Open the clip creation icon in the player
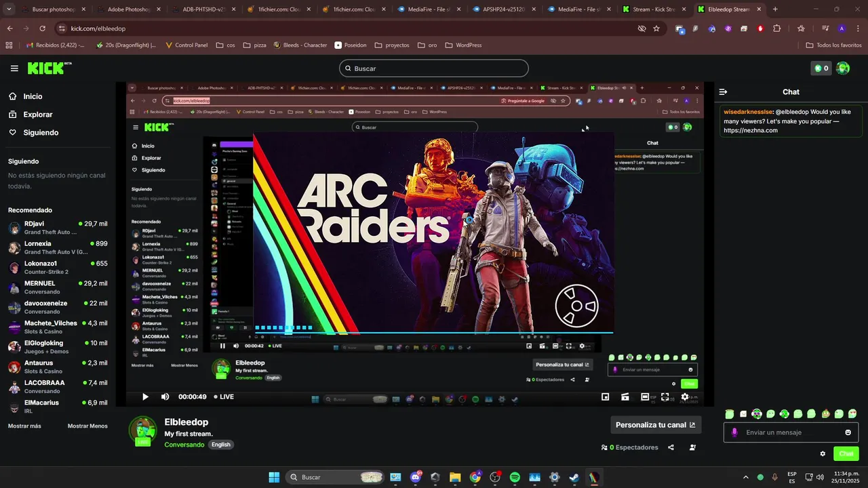868x488 pixels. click(625, 396)
